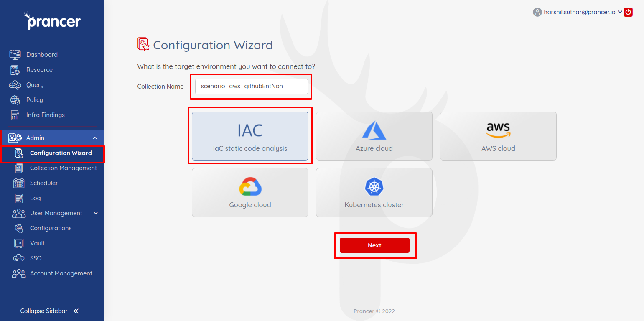Click the red Next button
Image resolution: width=644 pixels, height=321 pixels.
[374, 245]
